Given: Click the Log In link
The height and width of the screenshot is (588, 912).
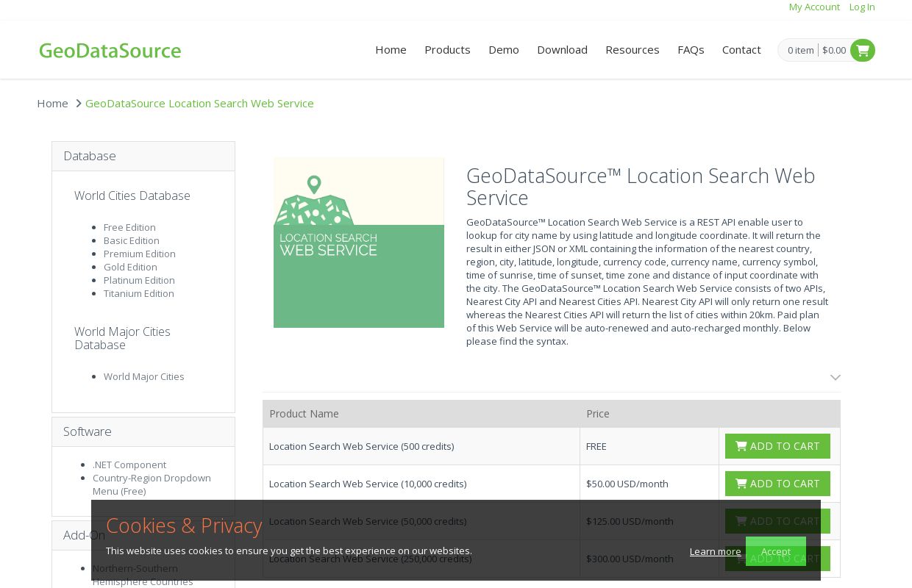Looking at the screenshot, I should point(862,7).
